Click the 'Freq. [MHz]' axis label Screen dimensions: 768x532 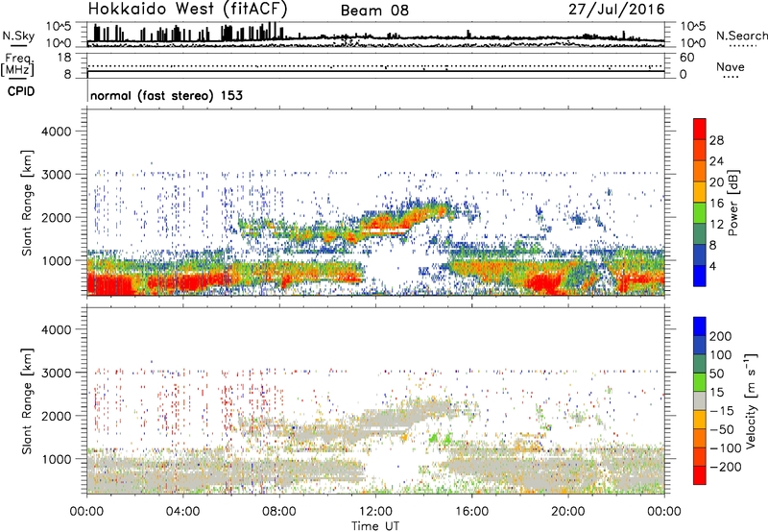pyautogui.click(x=17, y=64)
